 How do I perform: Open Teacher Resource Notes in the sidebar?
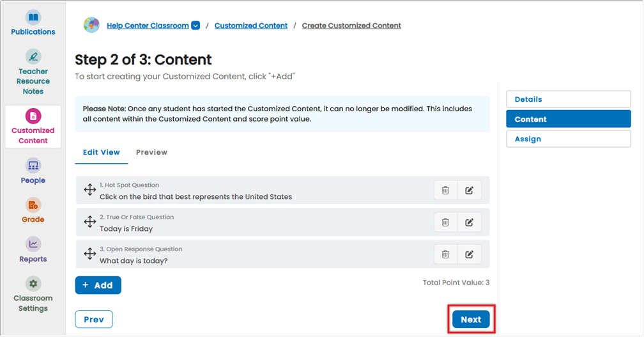tap(33, 72)
